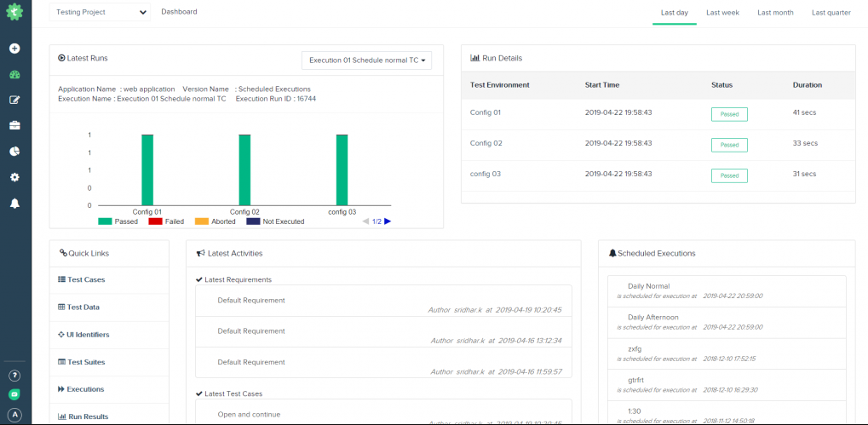Open the Testing Project dropdown

pyautogui.click(x=100, y=12)
